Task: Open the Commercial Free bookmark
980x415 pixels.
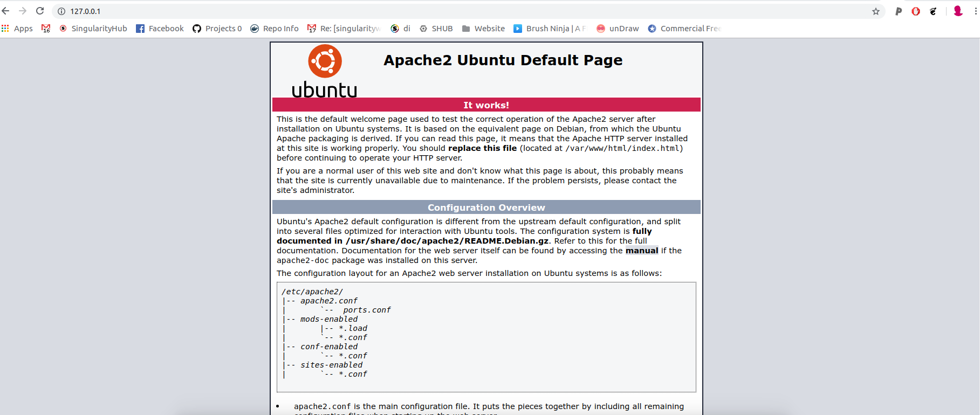Action: (x=684, y=29)
